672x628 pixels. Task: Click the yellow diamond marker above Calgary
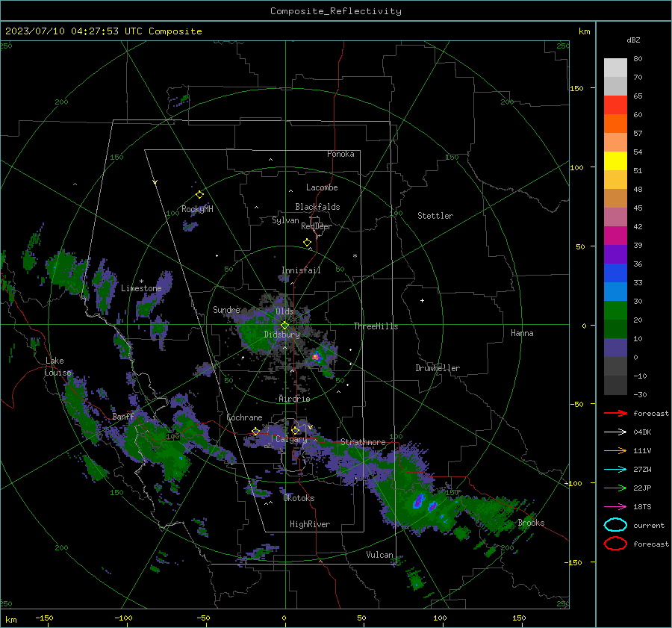coord(295,430)
